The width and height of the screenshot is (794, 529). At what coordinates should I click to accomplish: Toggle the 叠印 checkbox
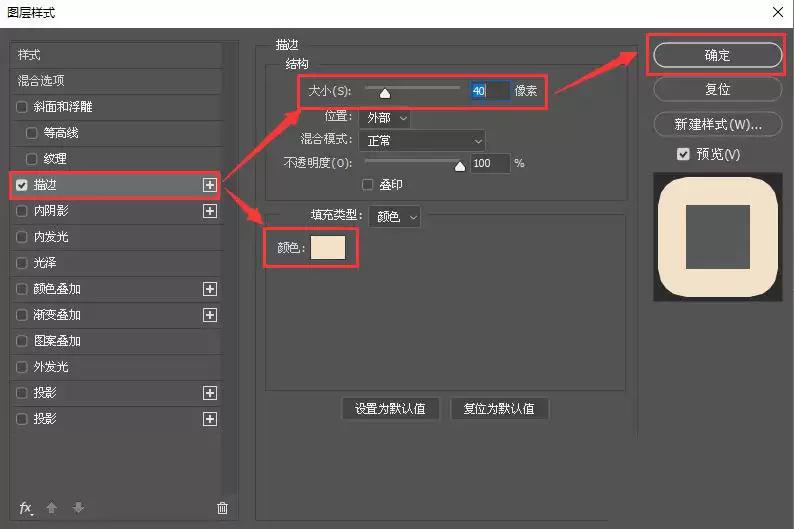(x=368, y=185)
